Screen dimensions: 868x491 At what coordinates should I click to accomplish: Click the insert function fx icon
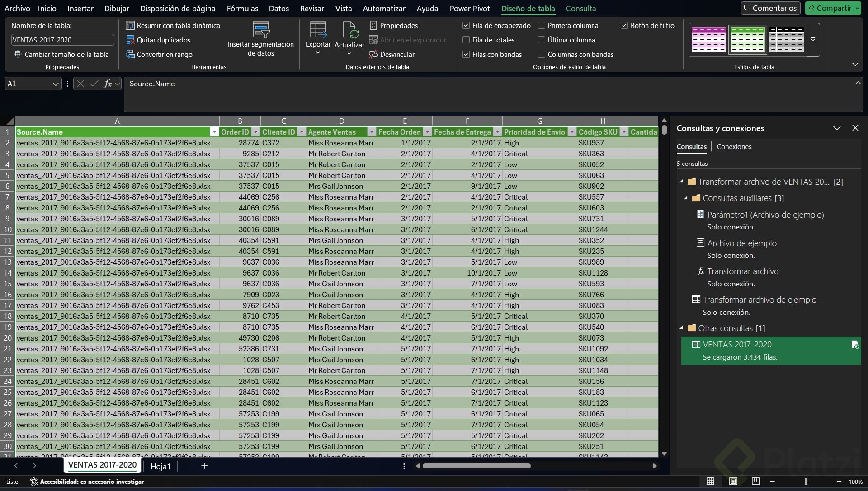pos(108,84)
